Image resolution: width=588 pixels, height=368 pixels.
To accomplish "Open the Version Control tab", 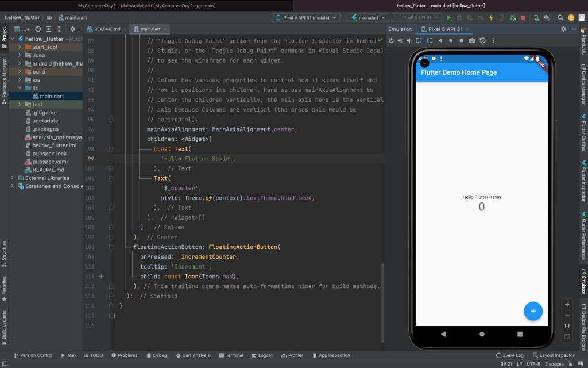I will pyautogui.click(x=33, y=355).
